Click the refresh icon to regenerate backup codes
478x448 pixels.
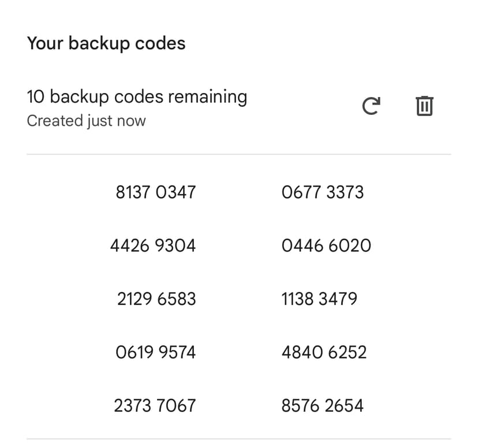click(371, 106)
